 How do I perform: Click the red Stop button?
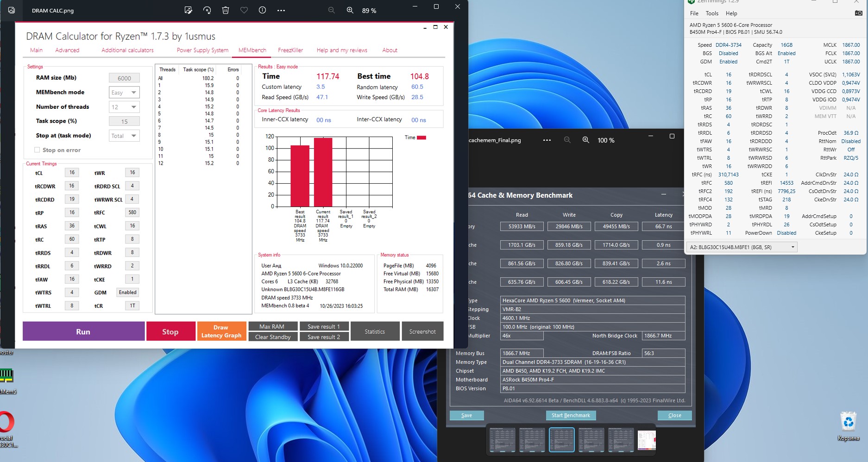170,331
